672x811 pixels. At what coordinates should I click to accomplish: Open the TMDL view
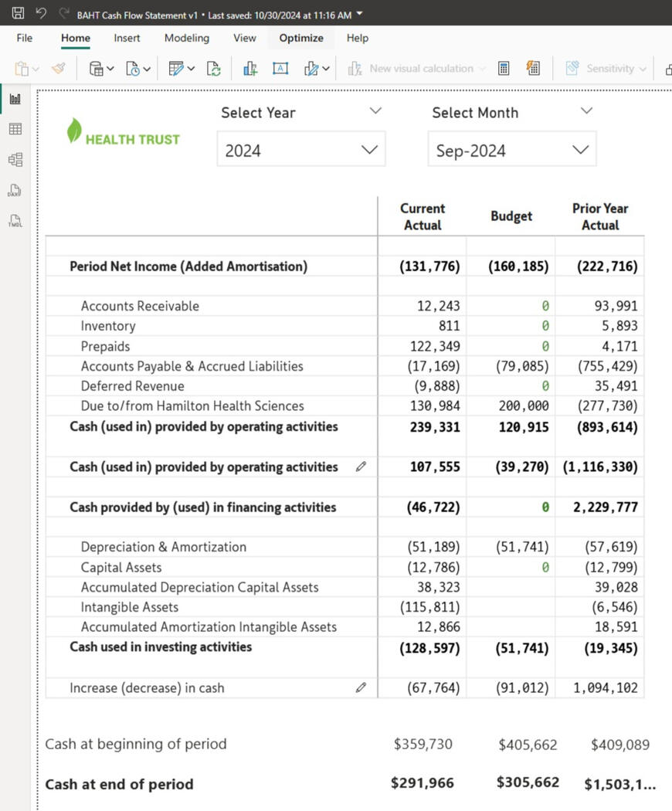pos(14,221)
